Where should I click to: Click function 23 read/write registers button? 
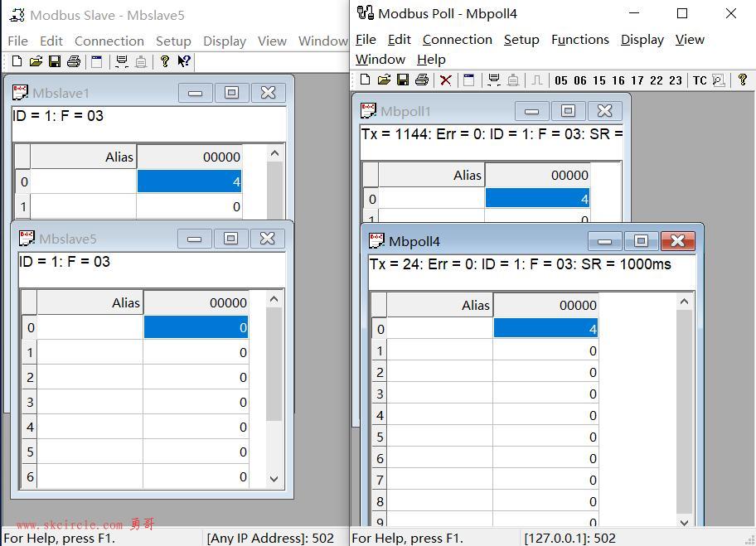(x=676, y=80)
